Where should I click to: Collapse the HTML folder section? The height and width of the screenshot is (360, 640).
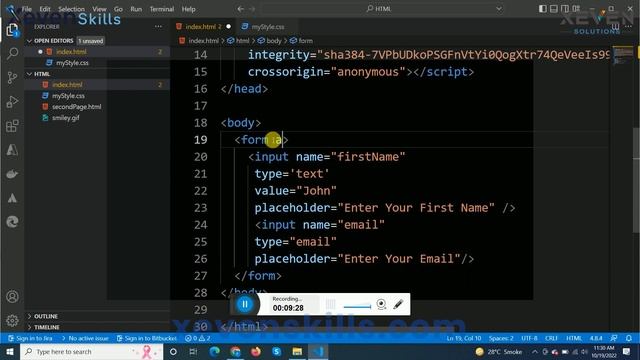[x=42, y=74]
